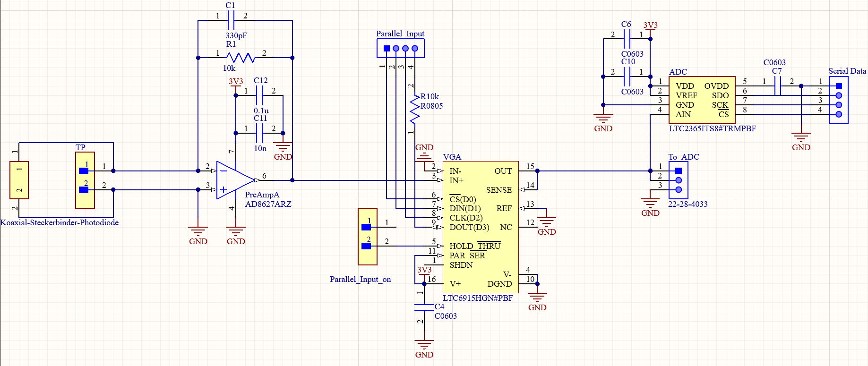Click the SDO pin label on ADC
The image size is (868, 366).
tap(720, 95)
